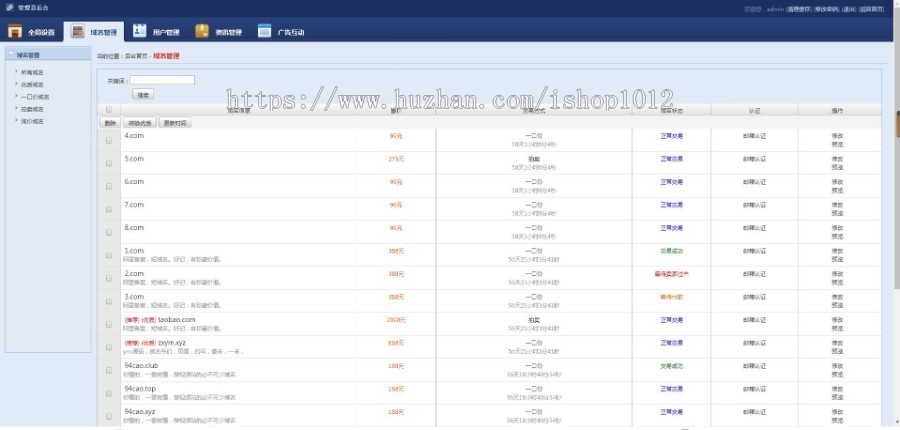Click the blue status link for 6.com

[671, 182]
